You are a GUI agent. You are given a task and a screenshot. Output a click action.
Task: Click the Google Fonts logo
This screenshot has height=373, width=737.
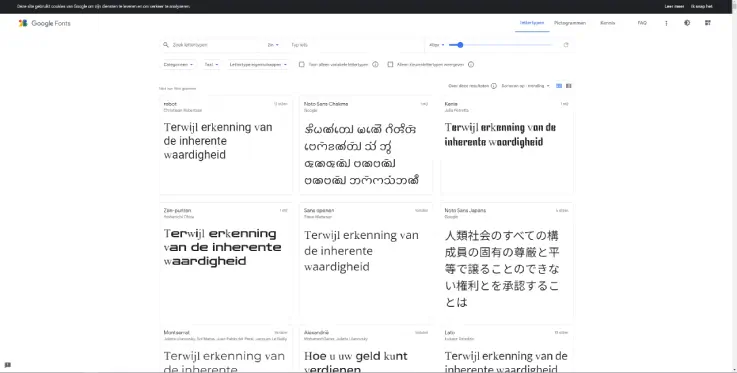tap(44, 23)
